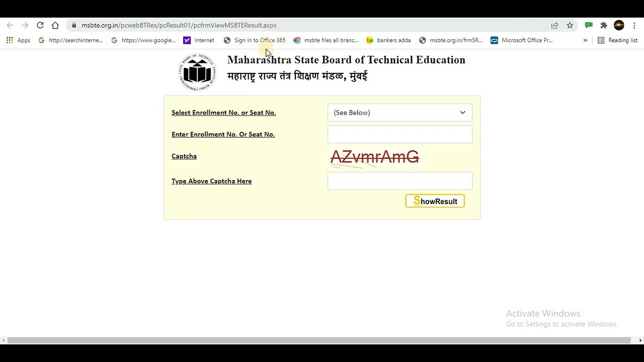Click the captcha image AZvmrAmG

click(x=374, y=157)
